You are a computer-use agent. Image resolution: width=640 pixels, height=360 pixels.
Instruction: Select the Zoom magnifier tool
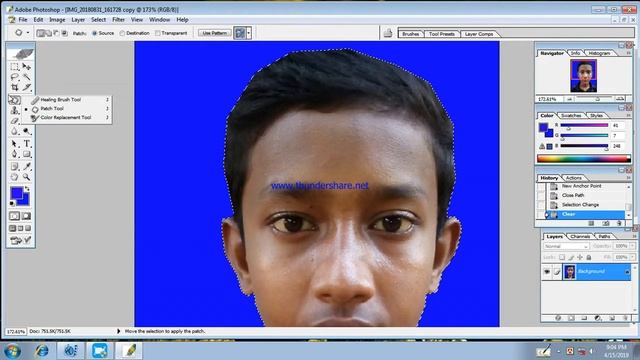tap(27, 177)
